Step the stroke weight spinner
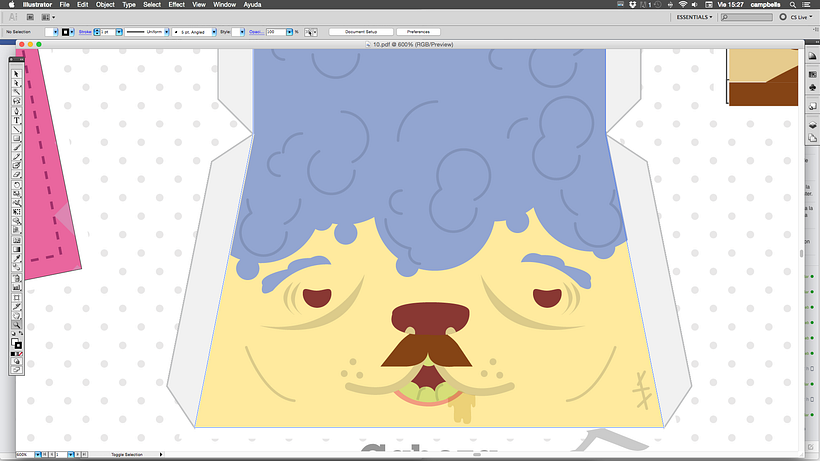The width and height of the screenshot is (820, 461). coord(97,32)
